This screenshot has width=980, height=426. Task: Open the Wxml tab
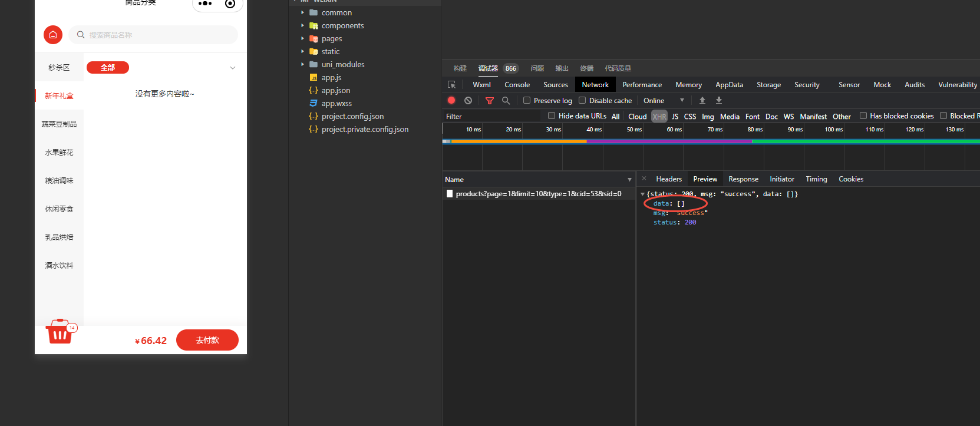tap(481, 85)
